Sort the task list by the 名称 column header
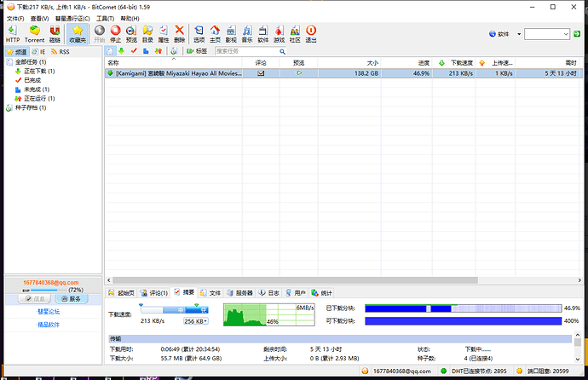 173,62
